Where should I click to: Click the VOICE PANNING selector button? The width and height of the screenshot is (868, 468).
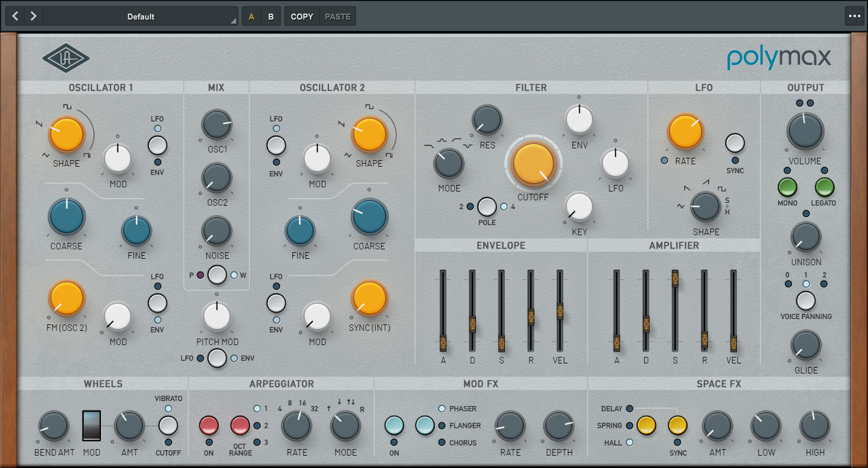pyautogui.click(x=805, y=301)
